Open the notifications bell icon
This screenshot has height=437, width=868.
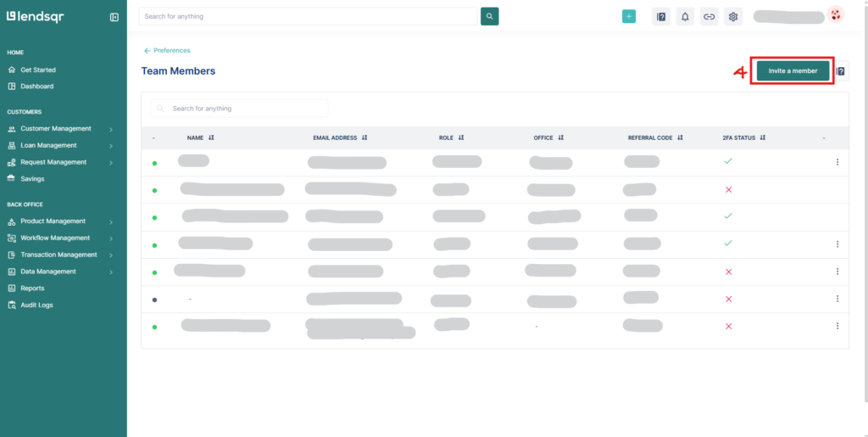(x=685, y=16)
